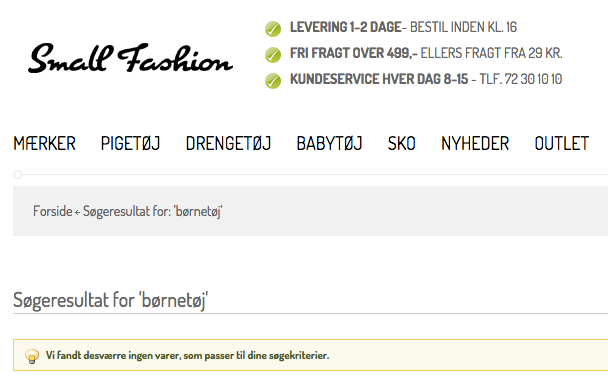Click the small circle on the divider line
Viewport: 608px width, 385px height.
(18, 174)
